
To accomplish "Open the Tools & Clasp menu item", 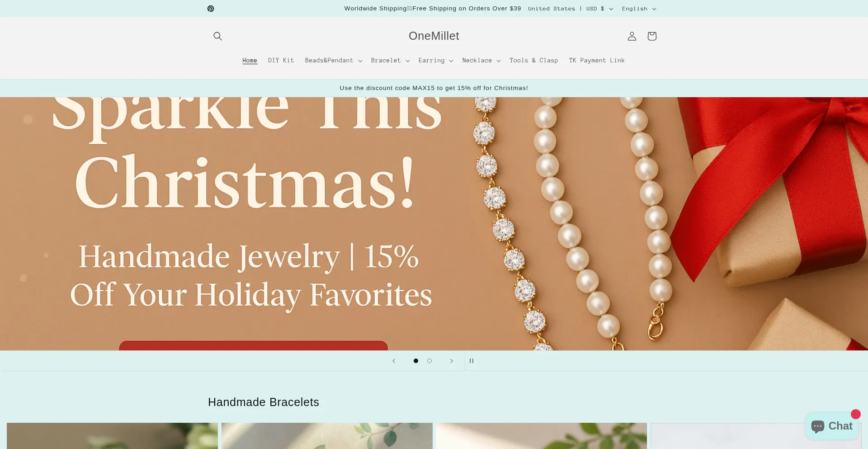I will pos(534,61).
